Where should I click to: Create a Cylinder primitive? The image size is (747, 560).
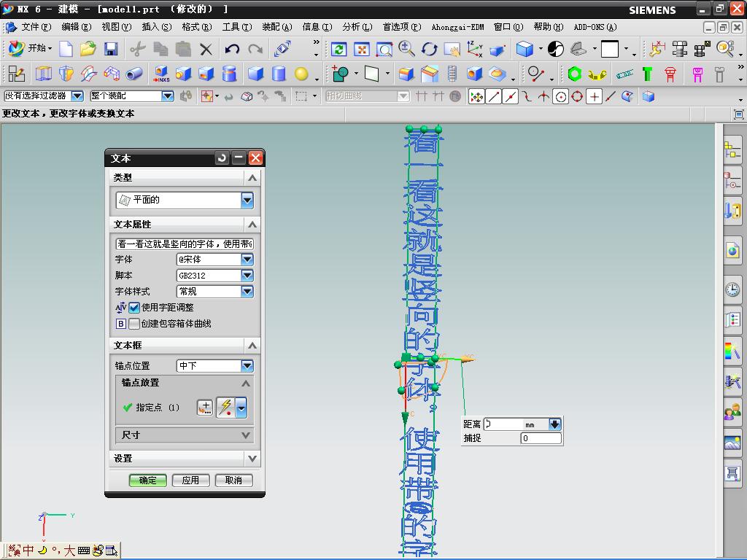click(279, 74)
